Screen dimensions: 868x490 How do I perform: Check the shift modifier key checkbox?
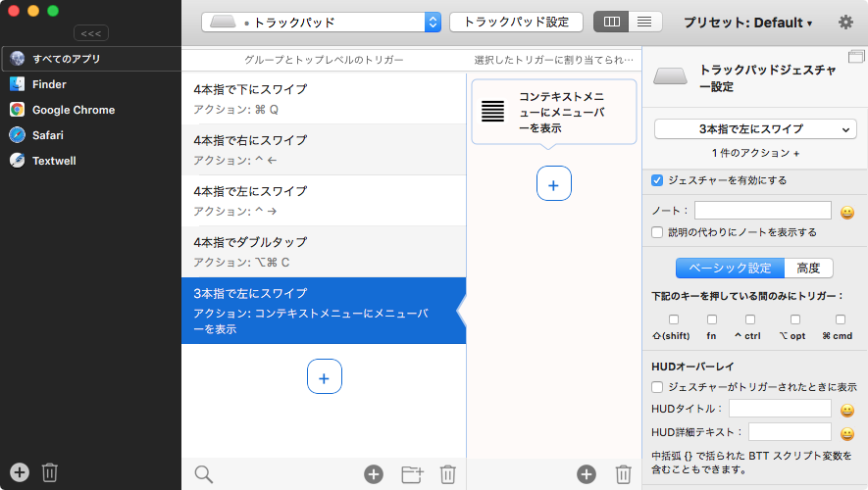coord(674,319)
